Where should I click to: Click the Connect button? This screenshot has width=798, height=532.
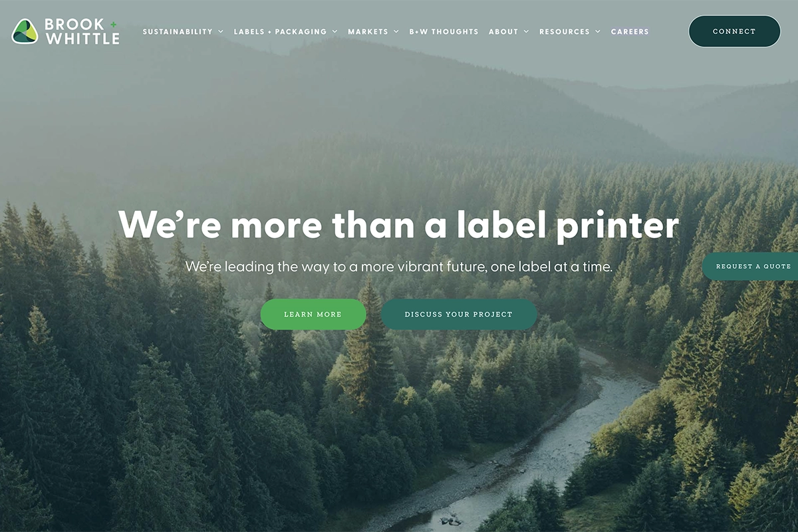[x=734, y=31]
